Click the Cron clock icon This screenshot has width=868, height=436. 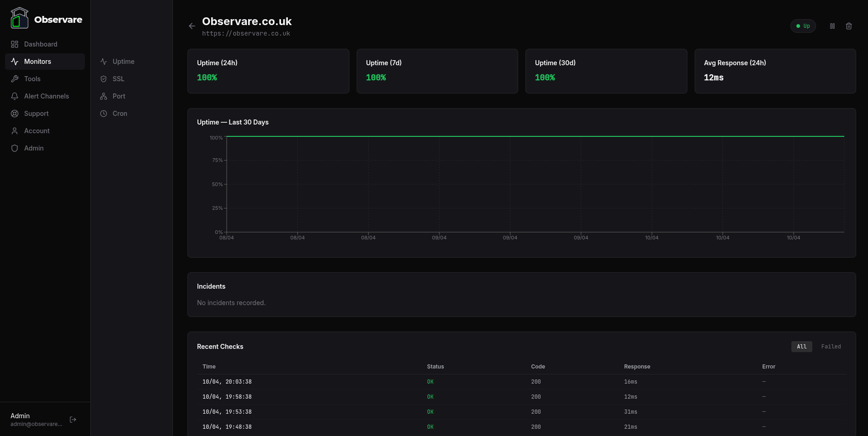[104, 113]
